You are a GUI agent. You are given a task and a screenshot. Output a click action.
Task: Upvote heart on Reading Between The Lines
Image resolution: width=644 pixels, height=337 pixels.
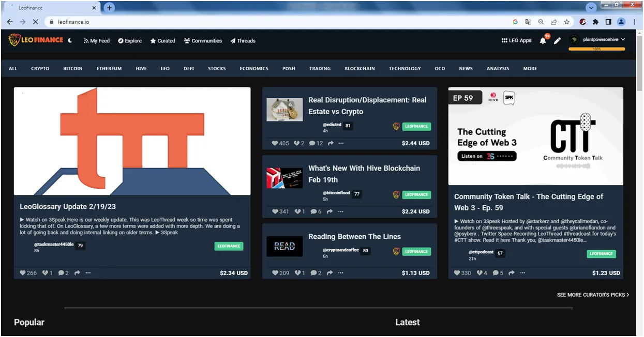click(275, 273)
